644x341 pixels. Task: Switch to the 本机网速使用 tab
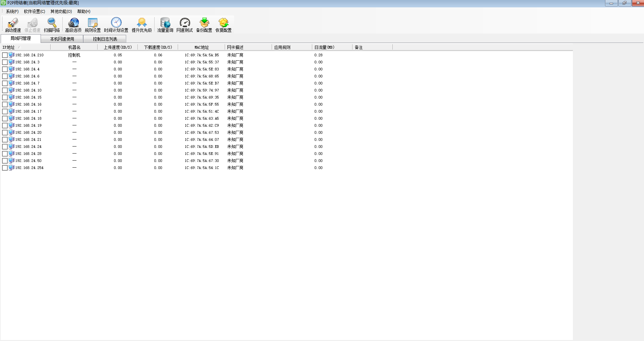[x=62, y=39]
